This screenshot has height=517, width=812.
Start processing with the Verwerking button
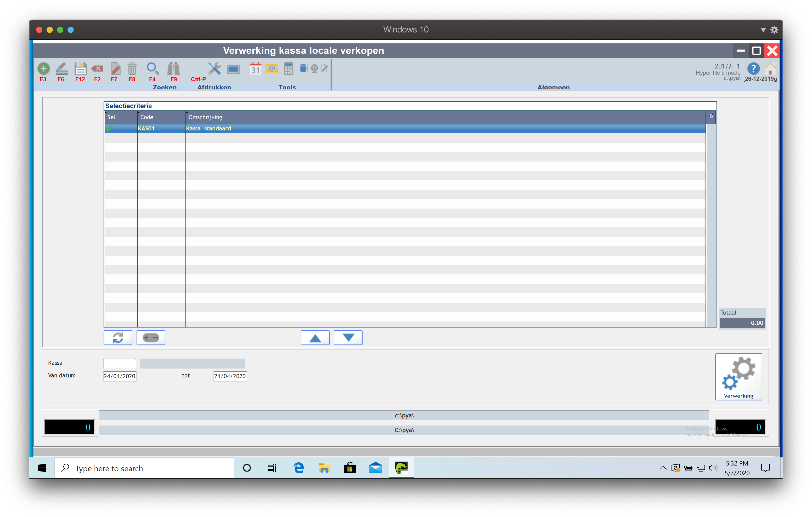pos(738,377)
